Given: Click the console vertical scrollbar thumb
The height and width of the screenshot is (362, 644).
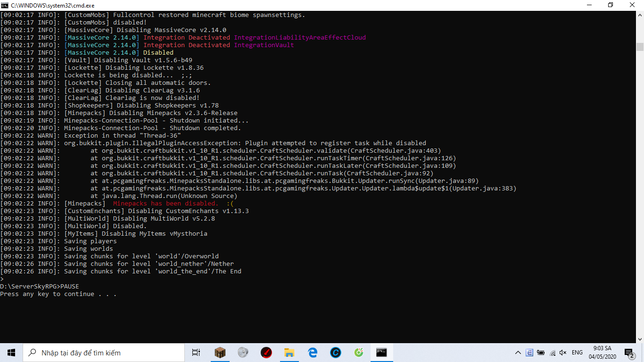Looking at the screenshot, I should coord(640,47).
